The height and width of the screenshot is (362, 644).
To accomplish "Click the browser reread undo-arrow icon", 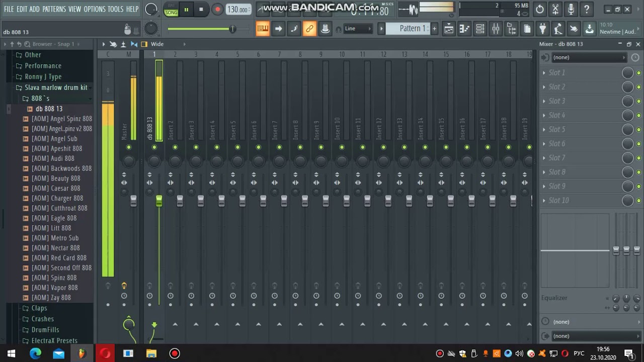I will (19, 44).
